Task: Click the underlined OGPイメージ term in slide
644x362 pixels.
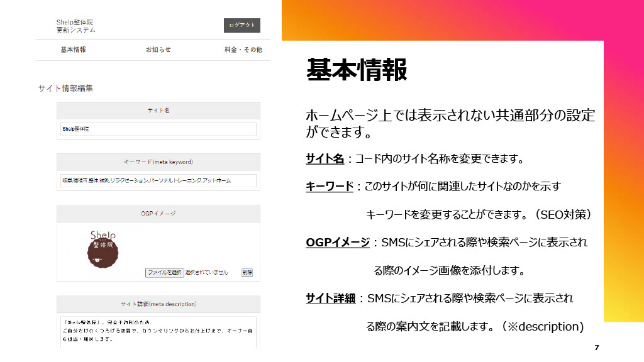Action: 338,242
